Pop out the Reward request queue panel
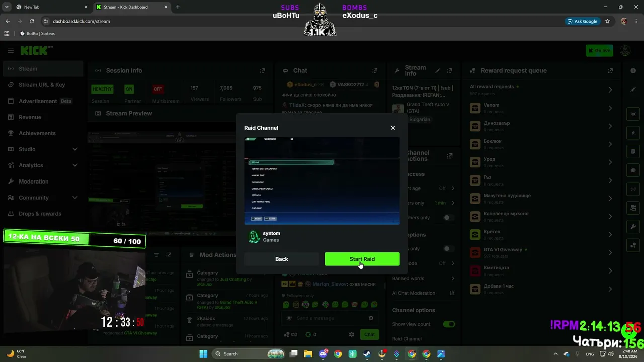Screen dimensions: 644x362 click(x=610, y=71)
